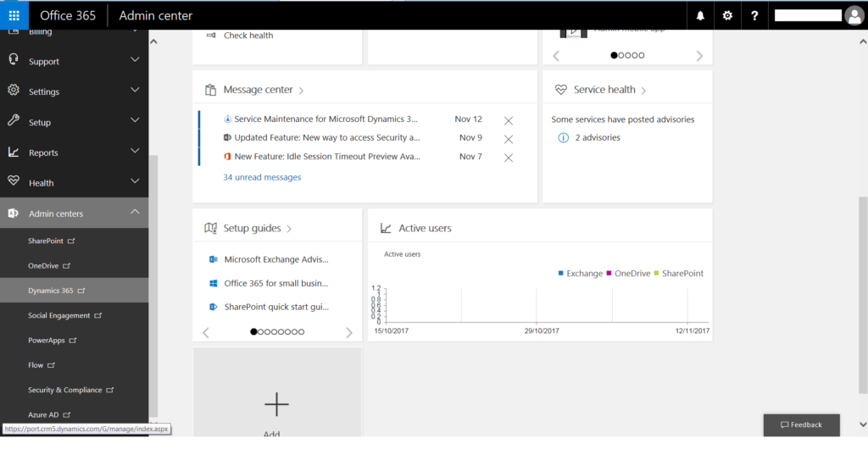Click the Setup wrench icon
The image size is (868, 466).
(x=14, y=120)
